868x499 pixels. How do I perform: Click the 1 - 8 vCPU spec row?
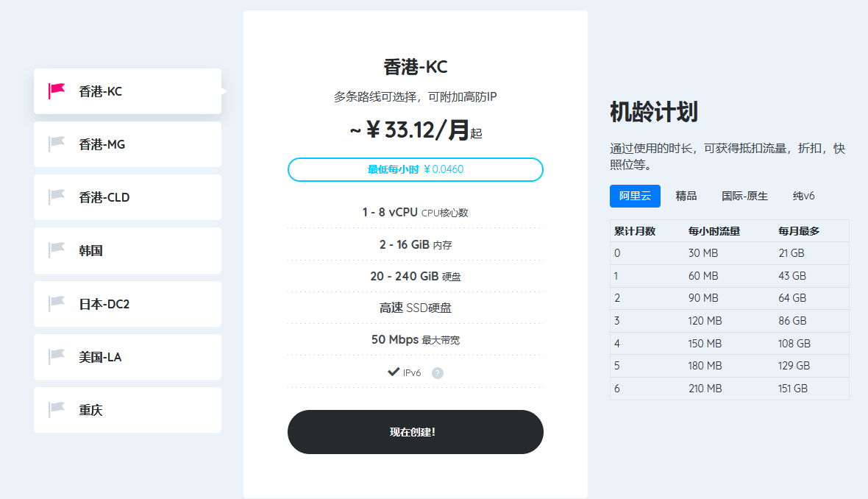(x=415, y=212)
